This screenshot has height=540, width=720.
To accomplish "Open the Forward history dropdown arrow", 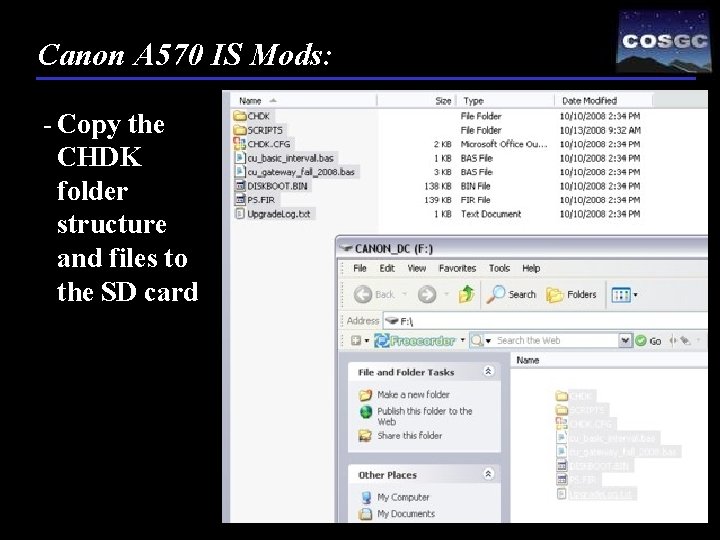I will 446,294.
